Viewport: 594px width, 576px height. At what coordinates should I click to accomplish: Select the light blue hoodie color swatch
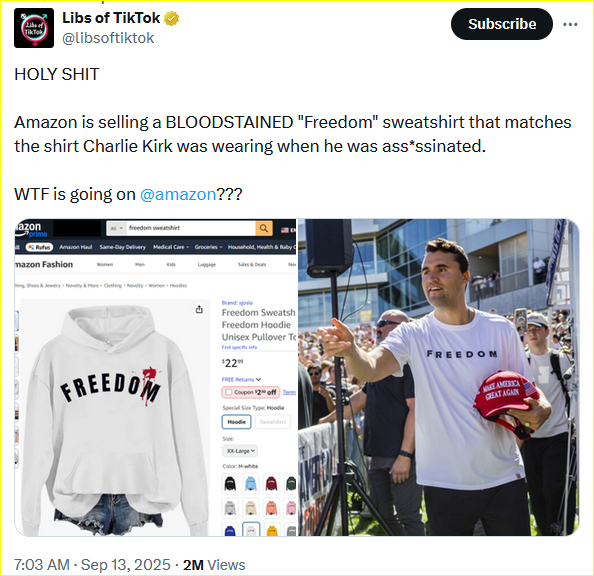pyautogui.click(x=250, y=484)
